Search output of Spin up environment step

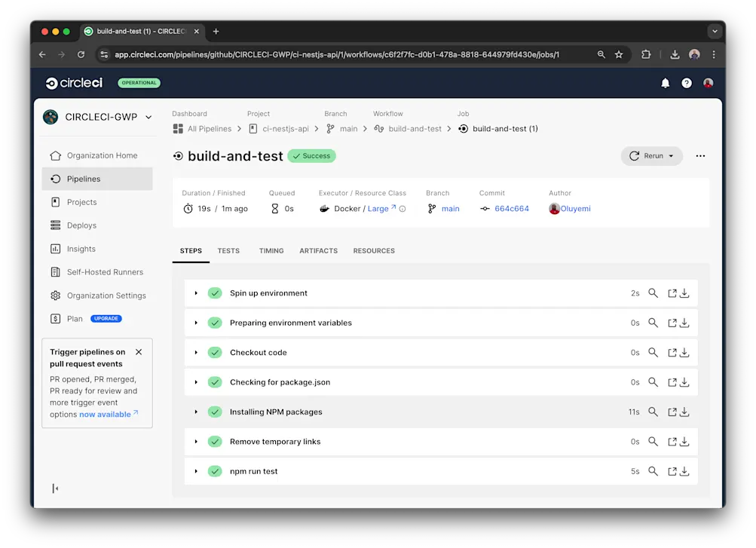coord(653,293)
